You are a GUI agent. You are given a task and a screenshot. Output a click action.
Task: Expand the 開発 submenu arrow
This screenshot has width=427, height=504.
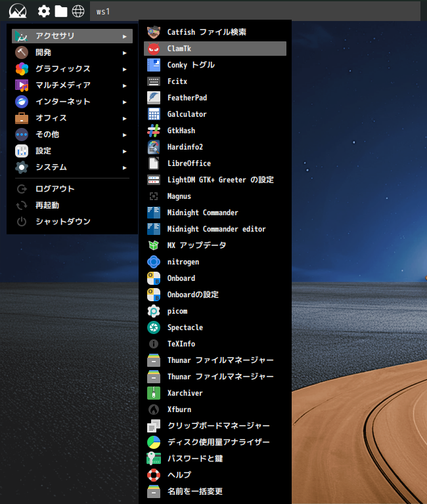point(125,53)
